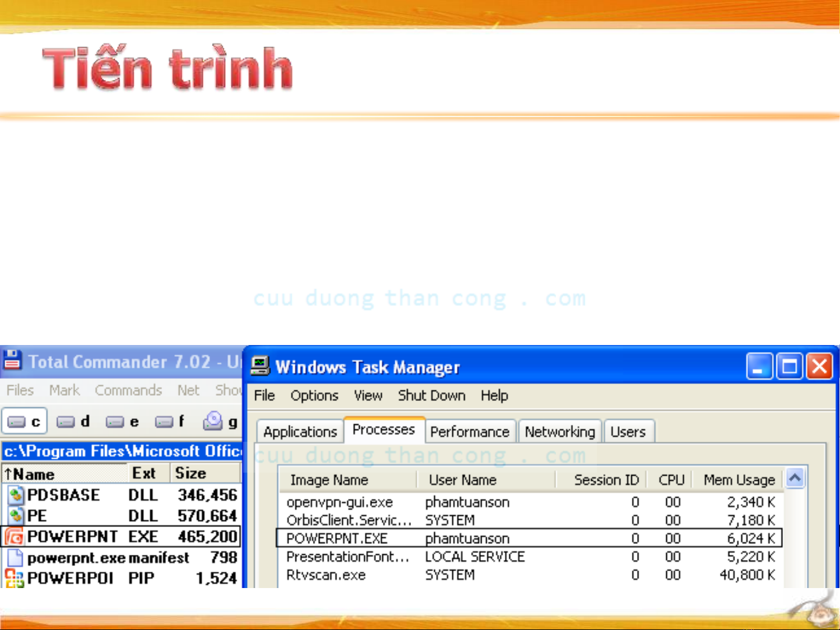Open View menu in Task Manager
This screenshot has width=840, height=630.
coord(368,395)
